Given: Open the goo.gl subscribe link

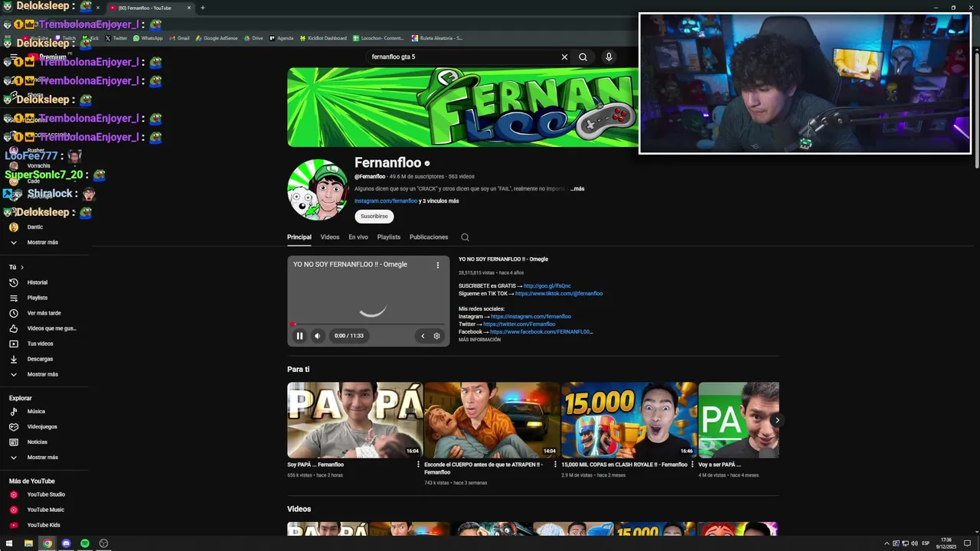Looking at the screenshot, I should tap(547, 286).
